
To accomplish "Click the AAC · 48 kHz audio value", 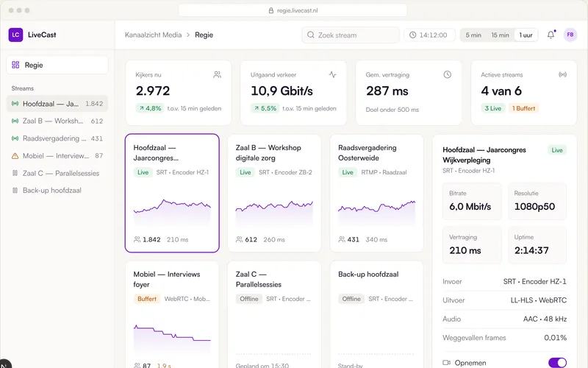I will point(545,319).
